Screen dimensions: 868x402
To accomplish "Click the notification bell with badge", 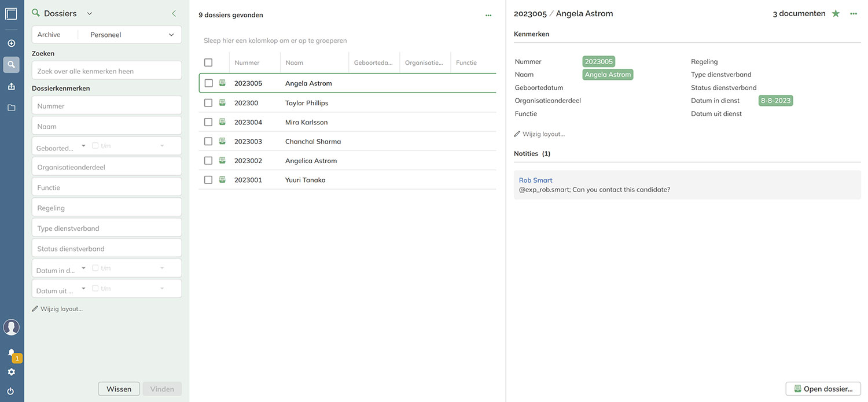I will click(12, 353).
